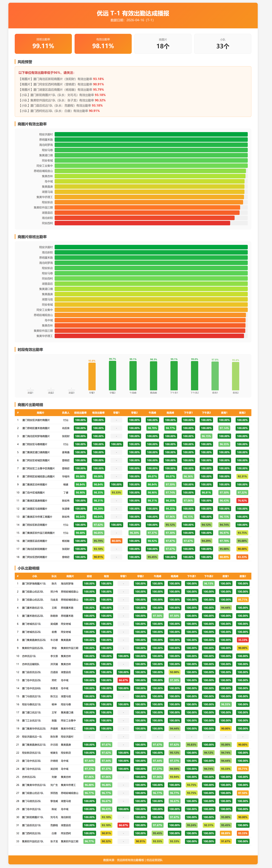The height and width of the screenshot is (868, 272).
Task: Click red 集美华侨理工 bar in 商圈片排班出勤率 chart
Action: 149,336
